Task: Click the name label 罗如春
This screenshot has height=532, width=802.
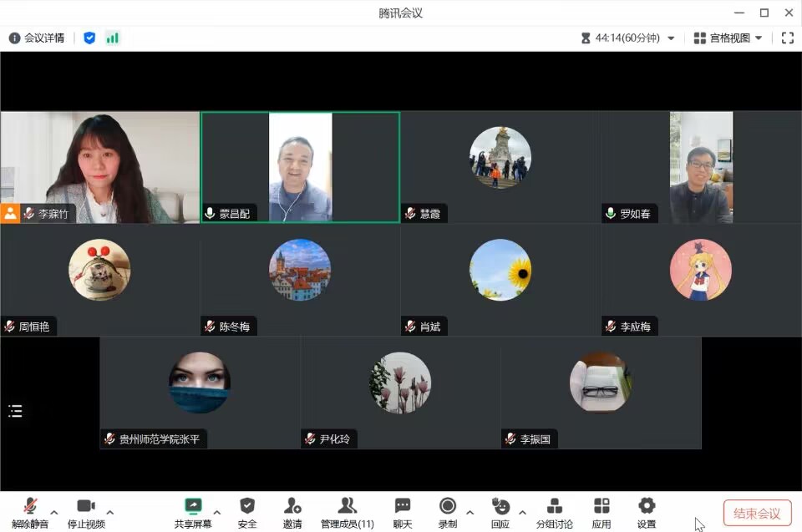Action: point(635,214)
